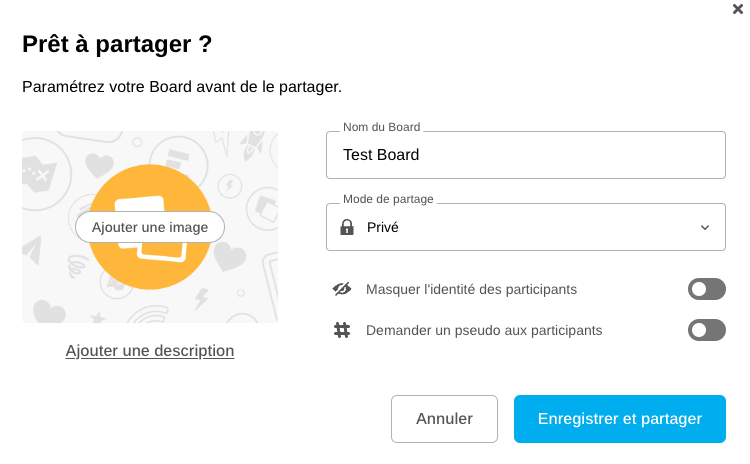The image size is (750, 464).
Task: Expand sharing modes via the chevron arrow
Action: [705, 228]
